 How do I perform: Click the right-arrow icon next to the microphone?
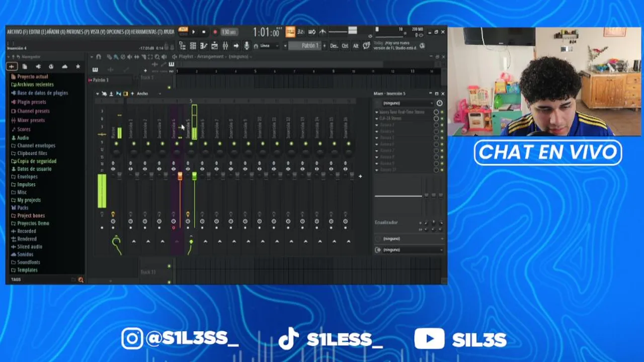pyautogui.click(x=236, y=46)
